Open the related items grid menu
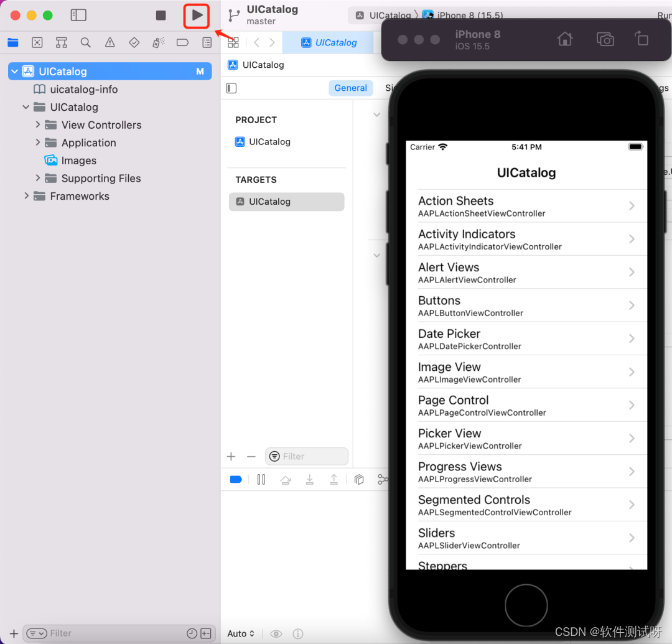Image resolution: width=672 pixels, height=644 pixels. (233, 42)
